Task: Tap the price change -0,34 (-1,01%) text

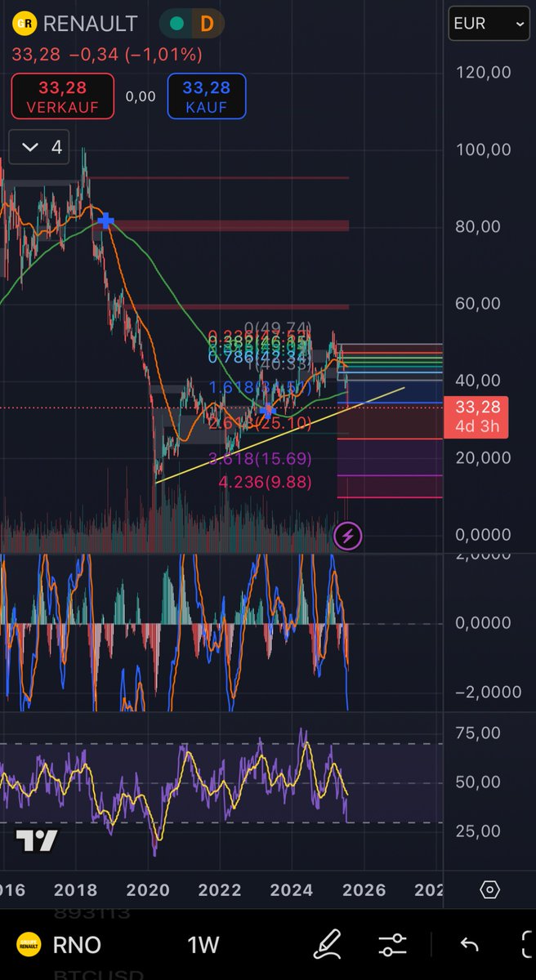Action: [x=135, y=56]
